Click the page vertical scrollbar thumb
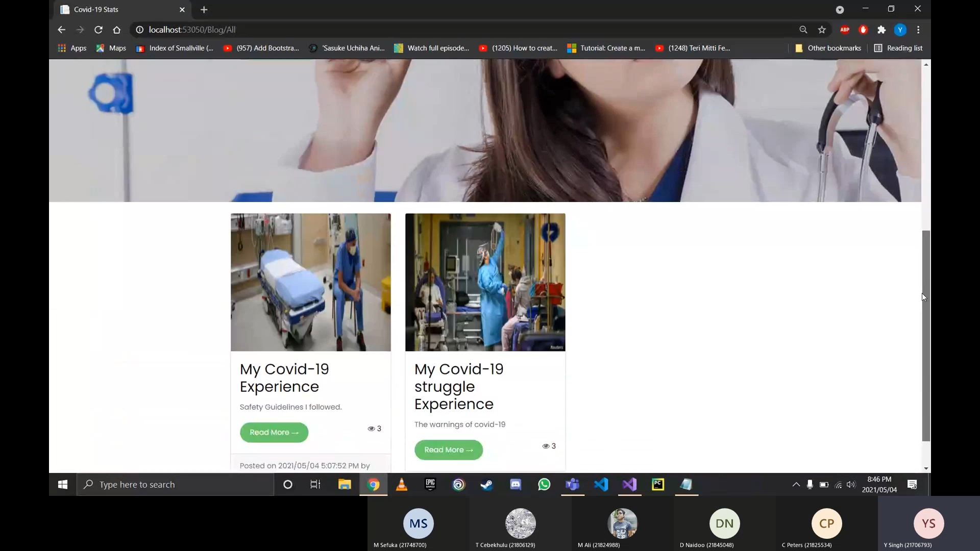 [926, 336]
